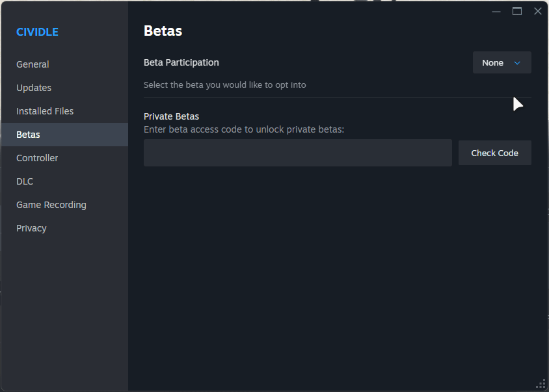Image resolution: width=549 pixels, height=392 pixels.
Task: Maximize the properties window
Action: point(517,11)
